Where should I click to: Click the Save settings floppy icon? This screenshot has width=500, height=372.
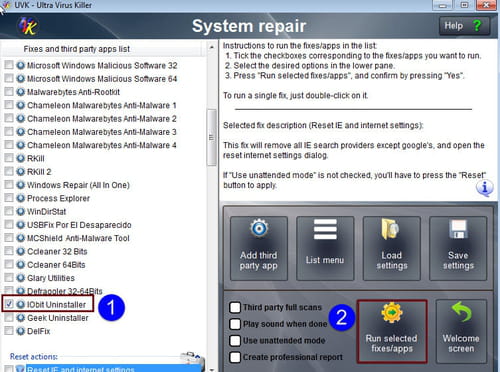[x=458, y=229]
